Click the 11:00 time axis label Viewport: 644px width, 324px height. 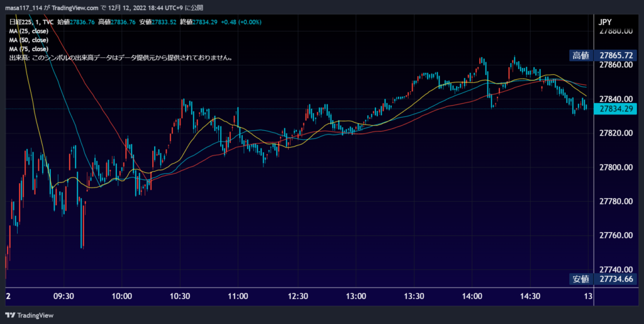[x=238, y=296]
